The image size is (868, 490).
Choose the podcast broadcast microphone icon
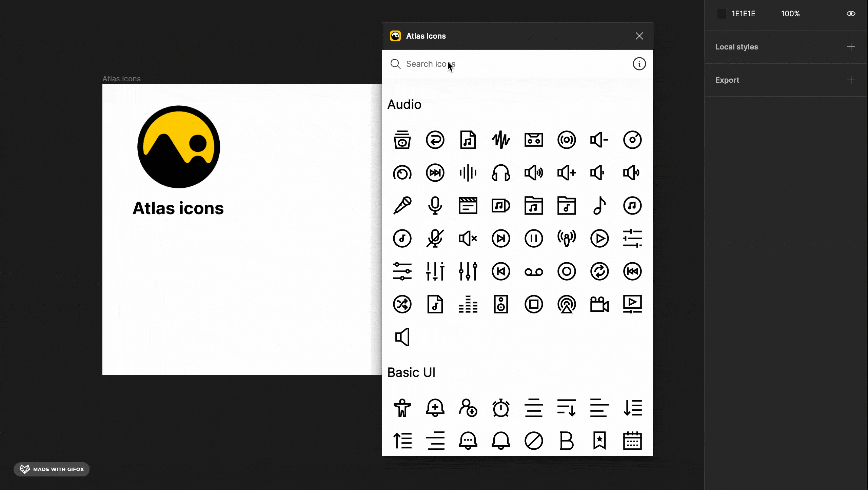pyautogui.click(x=567, y=239)
